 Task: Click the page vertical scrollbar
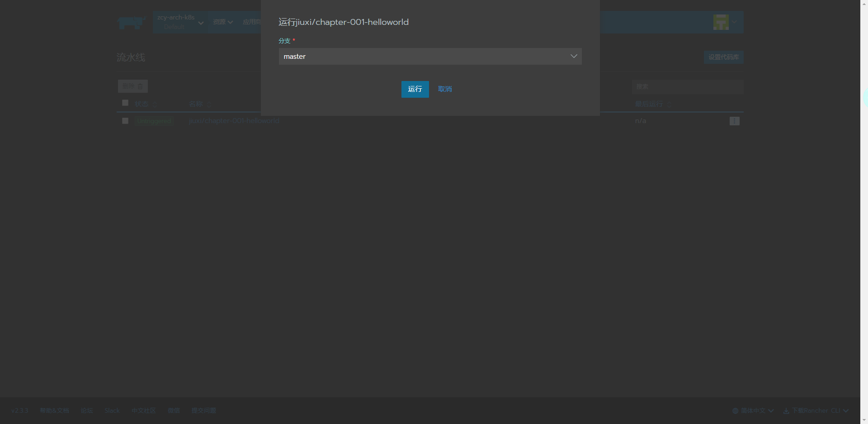point(864,212)
